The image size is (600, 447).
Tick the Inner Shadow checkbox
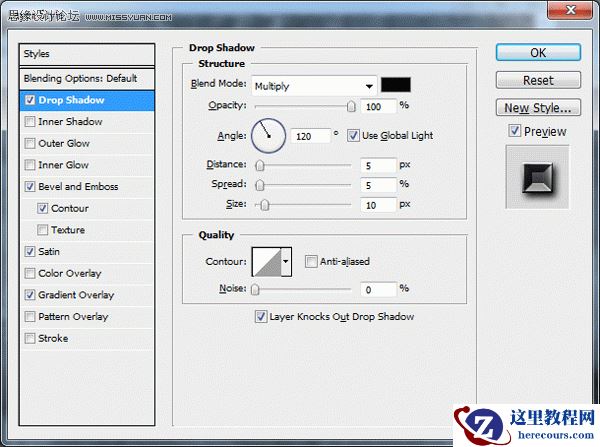(x=30, y=122)
